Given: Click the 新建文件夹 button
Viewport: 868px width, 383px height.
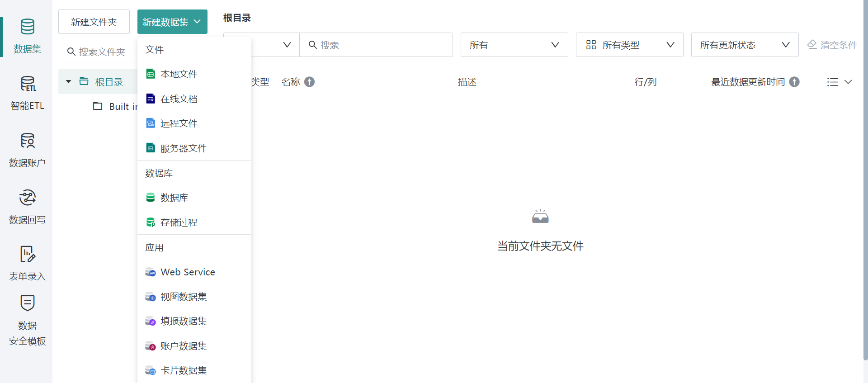Looking at the screenshot, I should 94,22.
